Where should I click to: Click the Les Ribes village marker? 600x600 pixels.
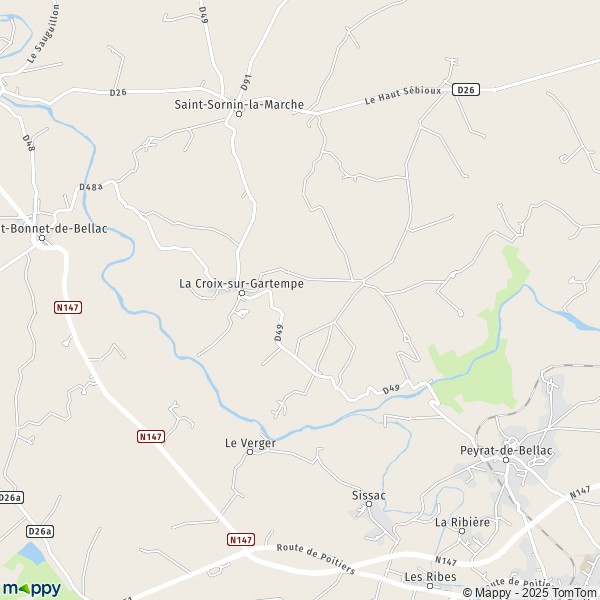(x=430, y=586)
